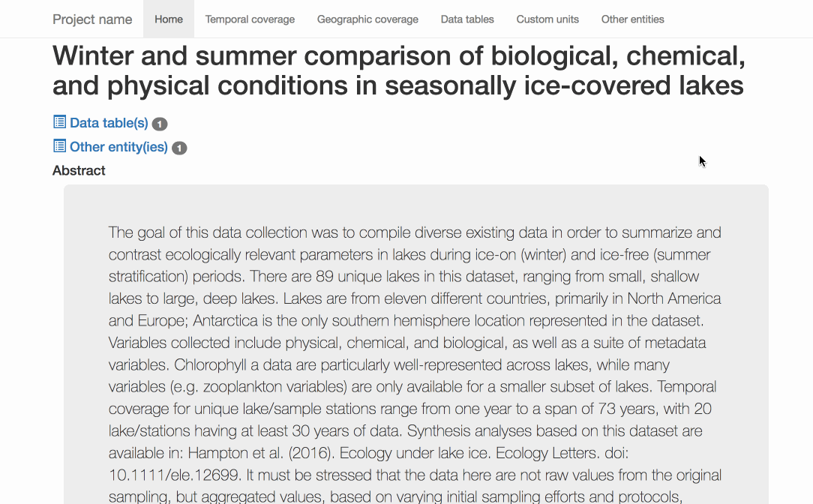This screenshot has height=504, width=813.
Task: Click the list icon beside Data table(s)
Action: pos(60,122)
